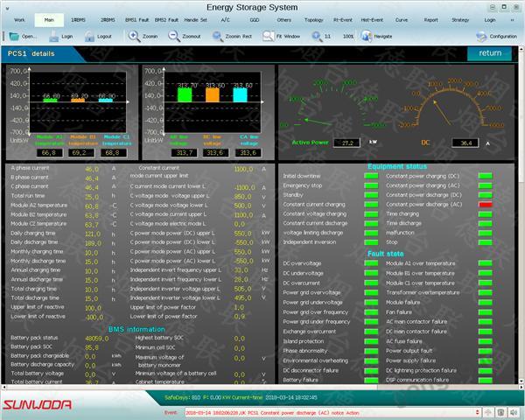The width and height of the screenshot is (525, 420).
Task: Click the Zoomout magnifier icon
Action: pyautogui.click(x=174, y=36)
